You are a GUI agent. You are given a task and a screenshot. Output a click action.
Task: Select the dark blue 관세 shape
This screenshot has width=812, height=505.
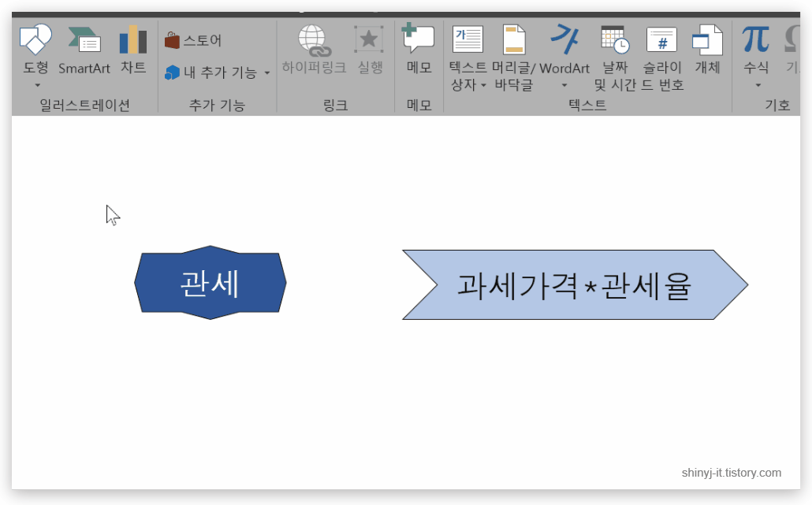point(210,283)
